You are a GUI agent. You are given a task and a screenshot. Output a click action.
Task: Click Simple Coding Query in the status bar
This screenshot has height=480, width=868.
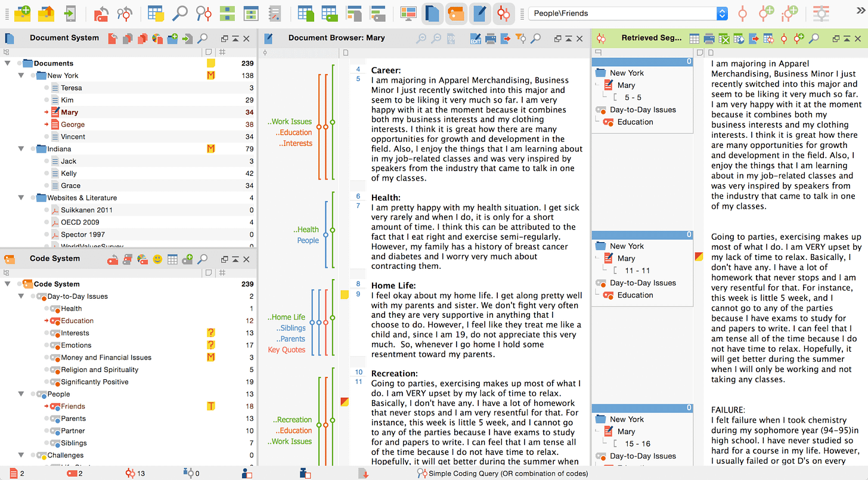click(x=503, y=473)
